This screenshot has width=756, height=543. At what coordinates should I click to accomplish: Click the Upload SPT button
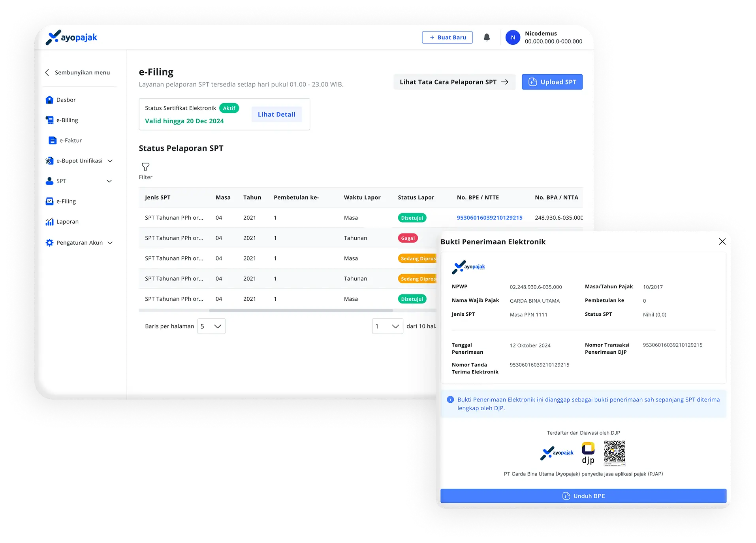point(552,82)
